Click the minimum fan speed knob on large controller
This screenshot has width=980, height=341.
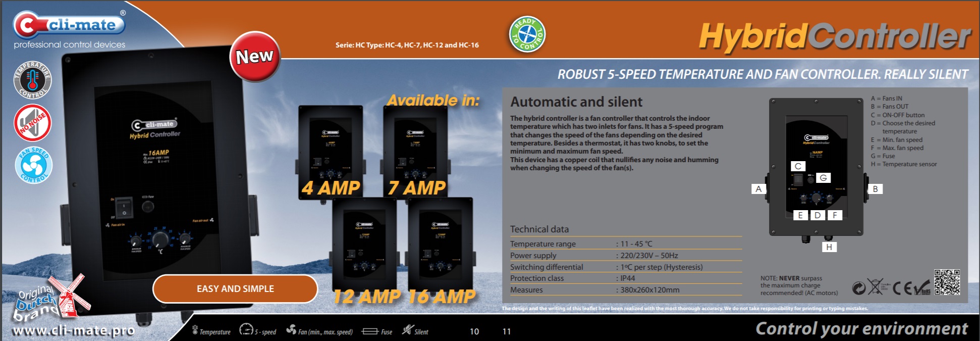(x=136, y=240)
